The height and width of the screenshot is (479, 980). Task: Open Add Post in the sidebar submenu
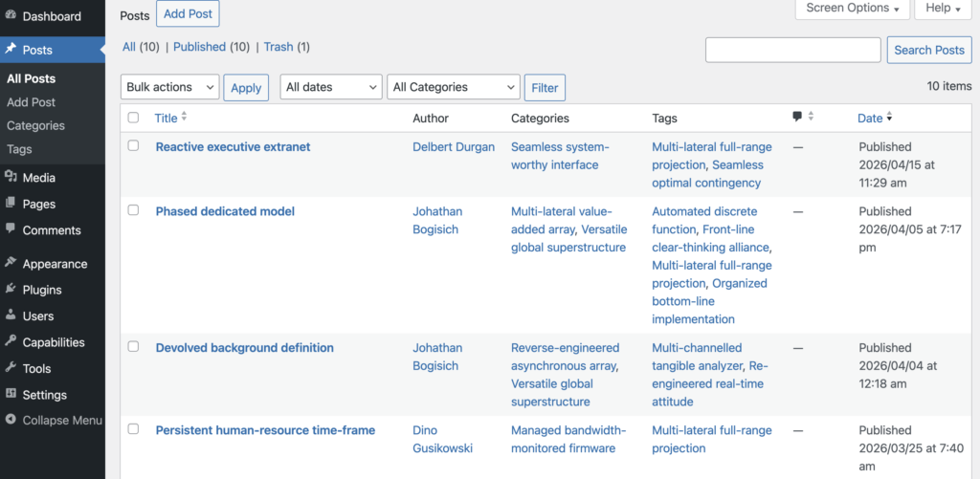[32, 101]
